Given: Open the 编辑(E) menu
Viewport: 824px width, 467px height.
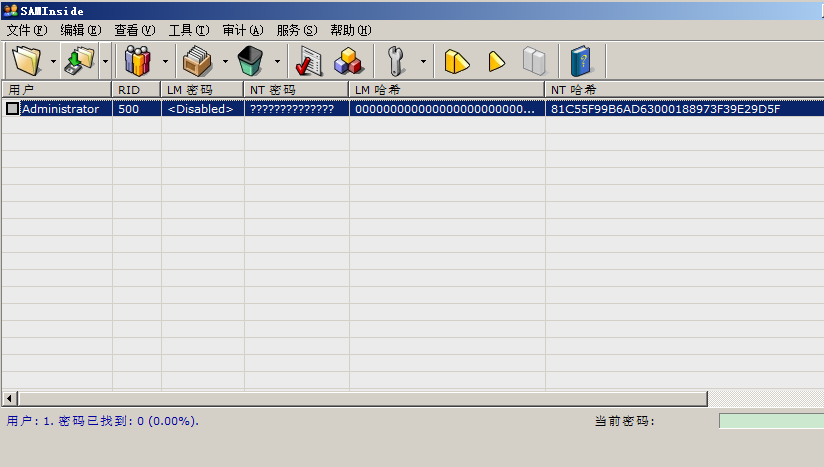Looking at the screenshot, I should tap(80, 30).
